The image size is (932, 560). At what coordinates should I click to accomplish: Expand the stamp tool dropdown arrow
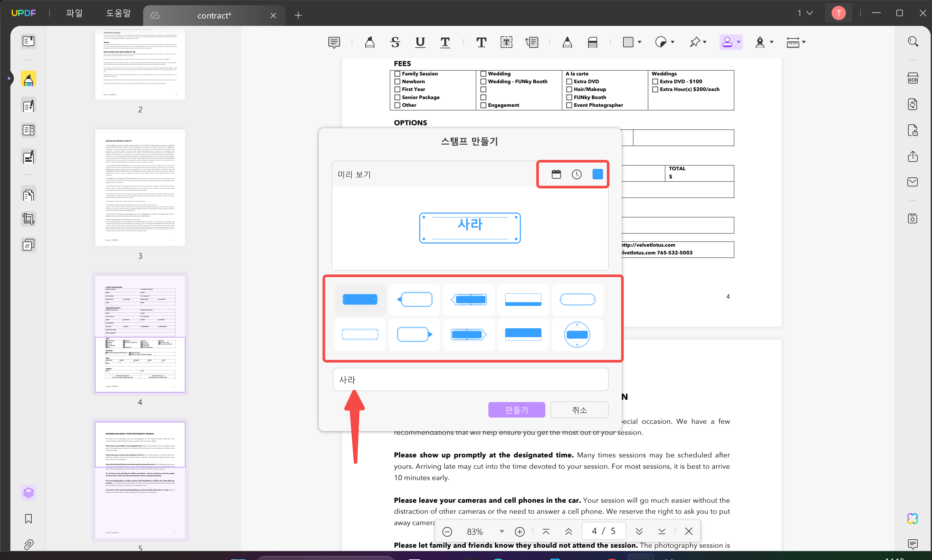(739, 42)
